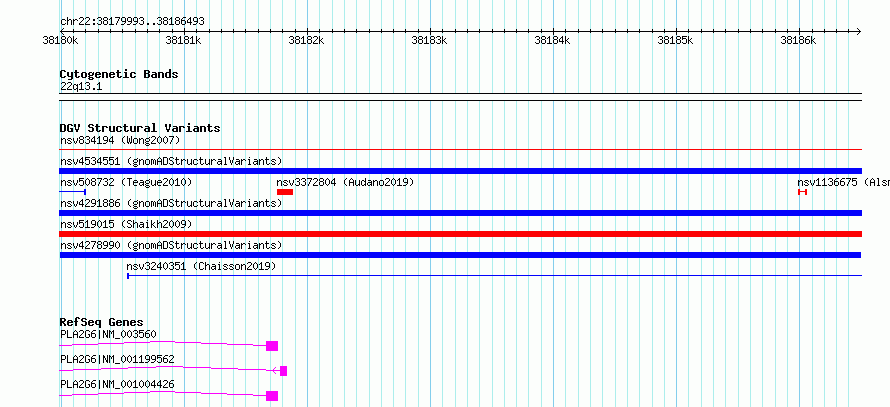Viewport: 890px width, 407px height.
Task: Click the 38182k ruler tick label
Action: click(307, 40)
